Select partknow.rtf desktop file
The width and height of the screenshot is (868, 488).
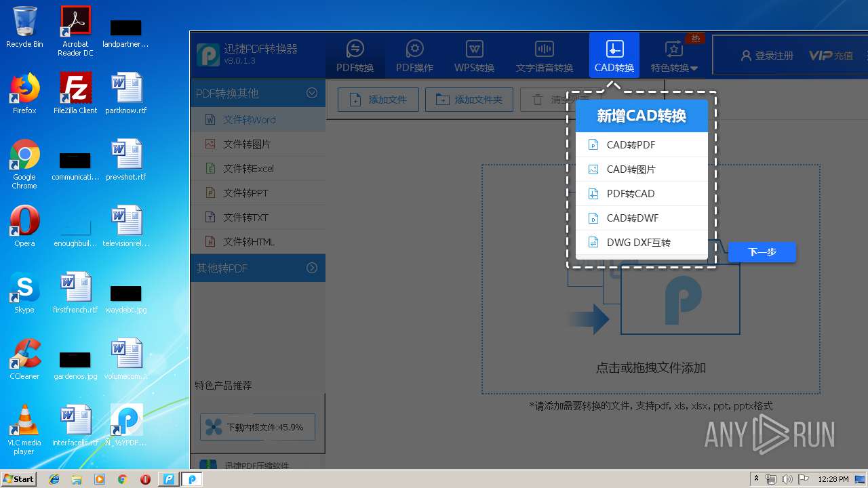tap(126, 94)
